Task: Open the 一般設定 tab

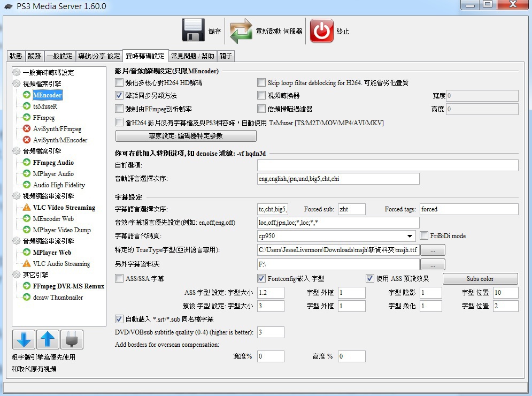Action: point(60,56)
